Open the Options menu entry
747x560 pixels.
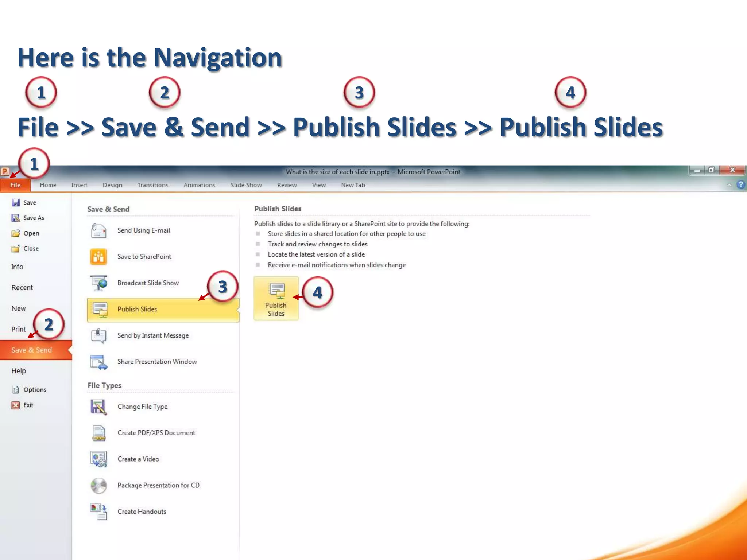(35, 390)
